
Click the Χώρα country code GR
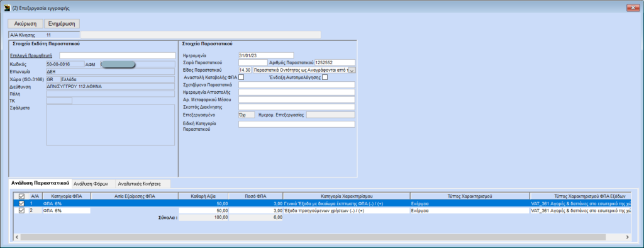pos(53,79)
